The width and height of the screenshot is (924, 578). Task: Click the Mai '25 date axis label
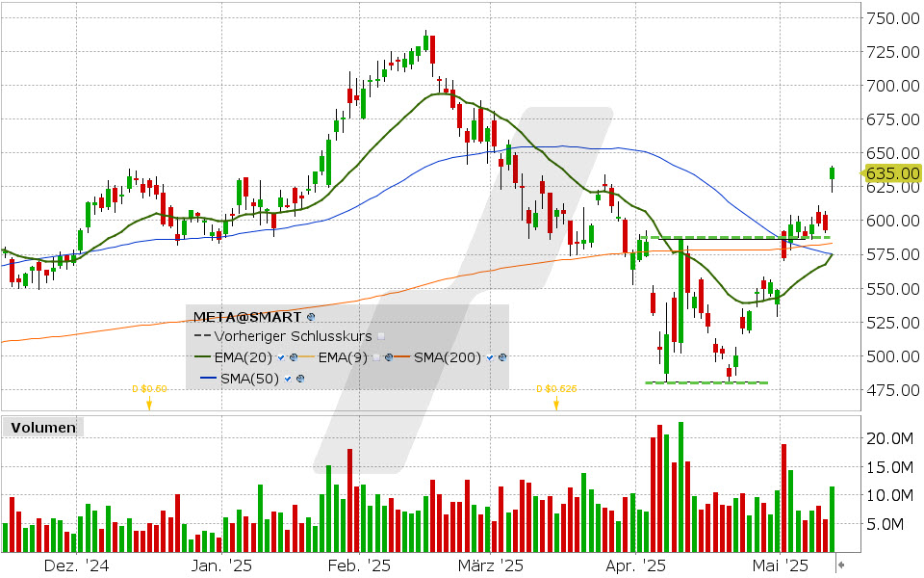[x=781, y=565]
